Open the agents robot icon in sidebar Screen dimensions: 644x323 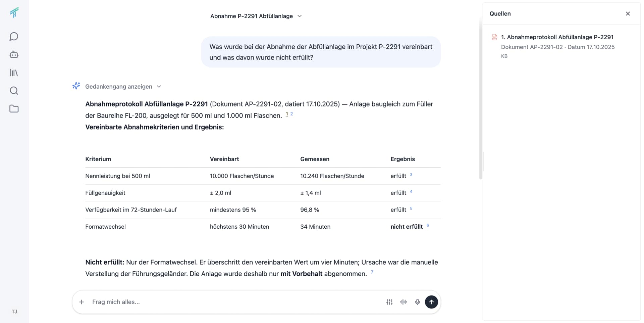(x=14, y=54)
